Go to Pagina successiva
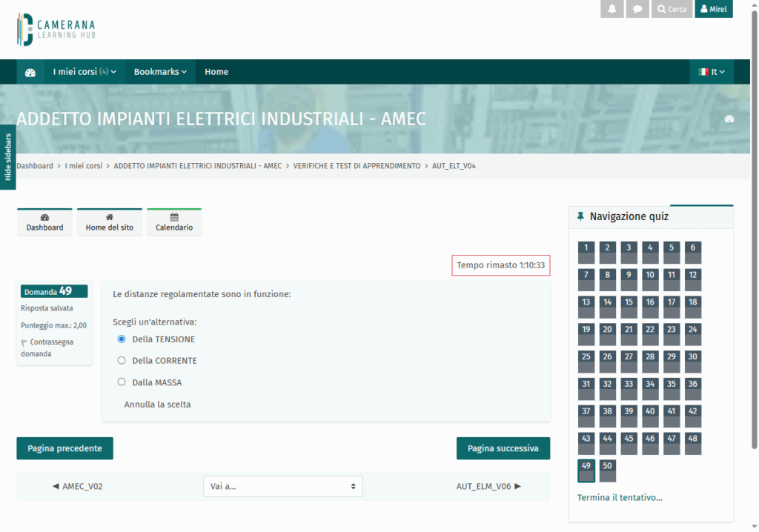Screen dimensions: 759x532 pyautogui.click(x=503, y=448)
